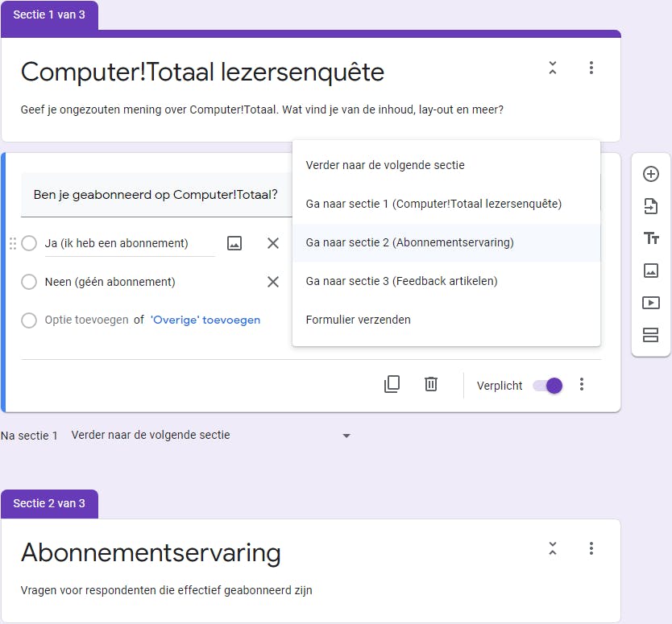Click the add question plus icon
The height and width of the screenshot is (624, 672).
point(650,174)
